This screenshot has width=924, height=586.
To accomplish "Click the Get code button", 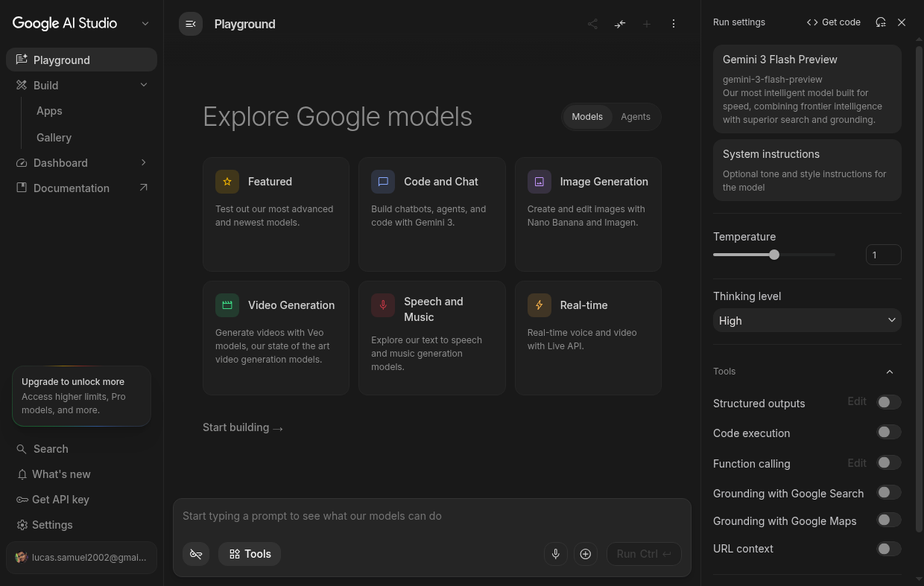I will click(x=834, y=22).
